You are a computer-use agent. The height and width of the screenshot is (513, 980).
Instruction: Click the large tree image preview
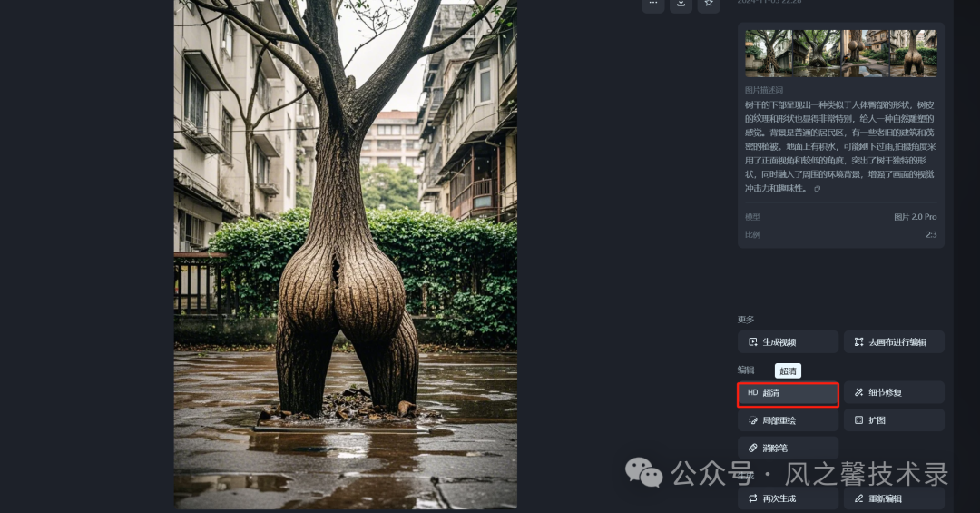click(345, 254)
